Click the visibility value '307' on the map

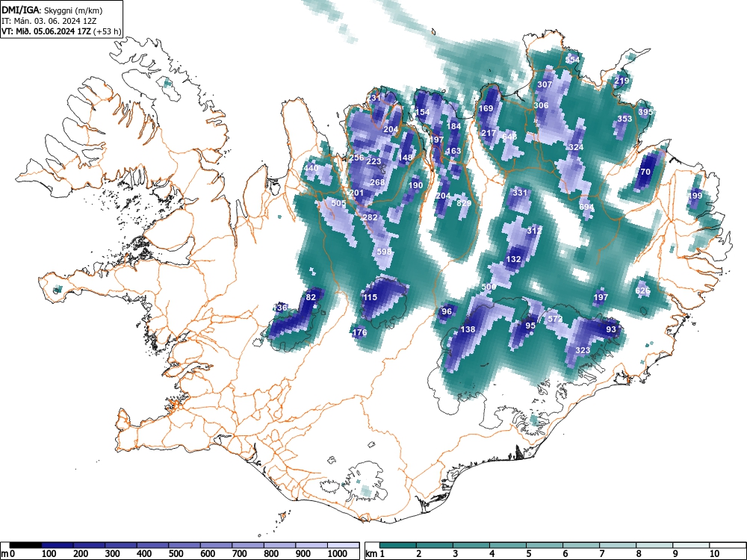545,84
